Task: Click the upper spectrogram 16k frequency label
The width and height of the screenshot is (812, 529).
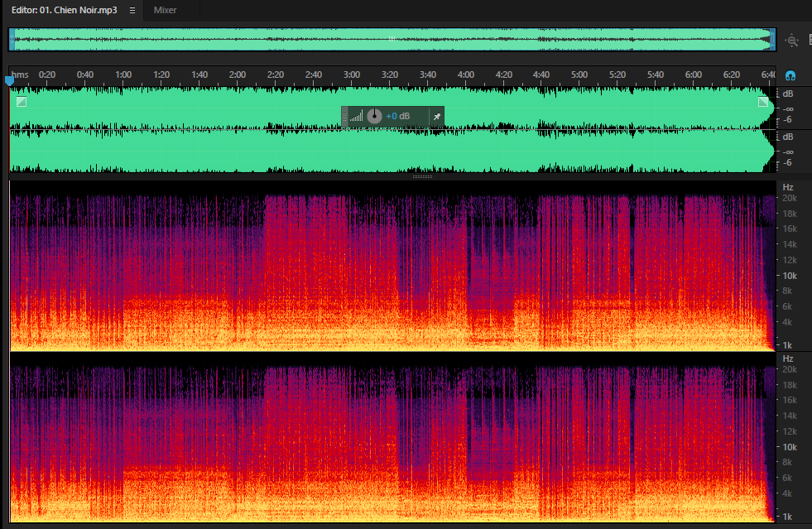Action: [x=790, y=228]
